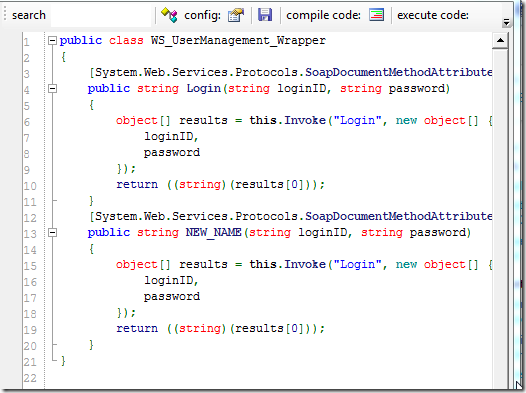Click the scrollbar up arrow
This screenshot has height=393, width=526.
500,41
